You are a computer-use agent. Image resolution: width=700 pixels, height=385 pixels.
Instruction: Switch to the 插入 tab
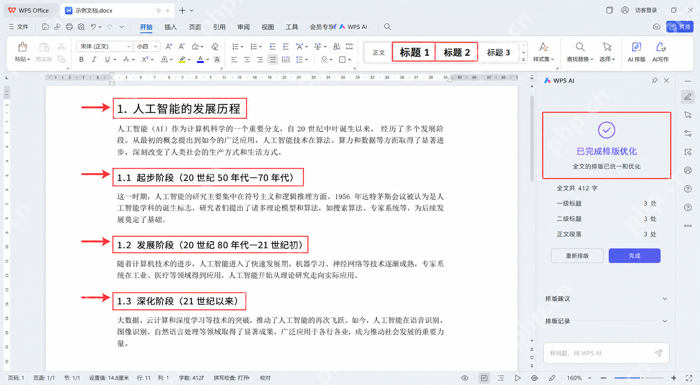pos(171,27)
